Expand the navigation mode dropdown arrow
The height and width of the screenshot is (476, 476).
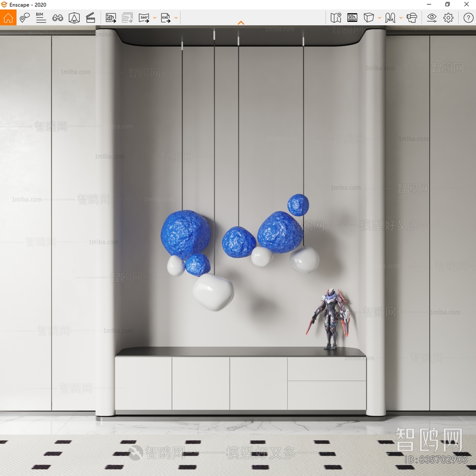click(x=401, y=18)
